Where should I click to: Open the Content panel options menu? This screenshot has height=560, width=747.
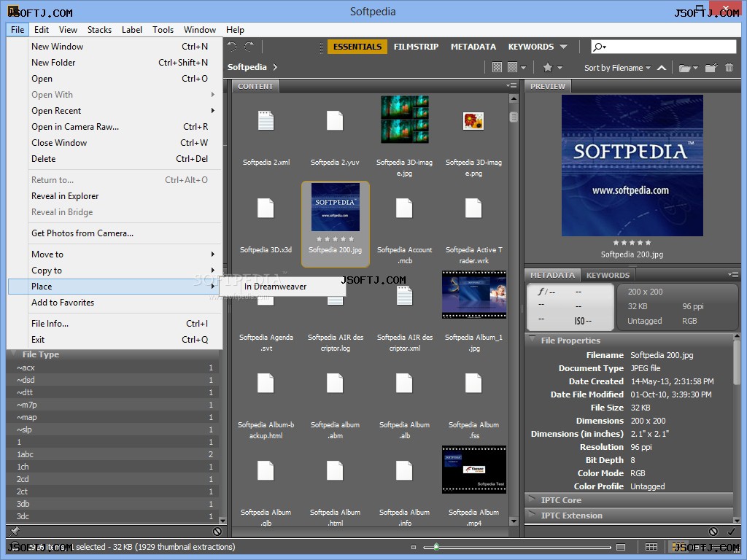click(x=511, y=86)
